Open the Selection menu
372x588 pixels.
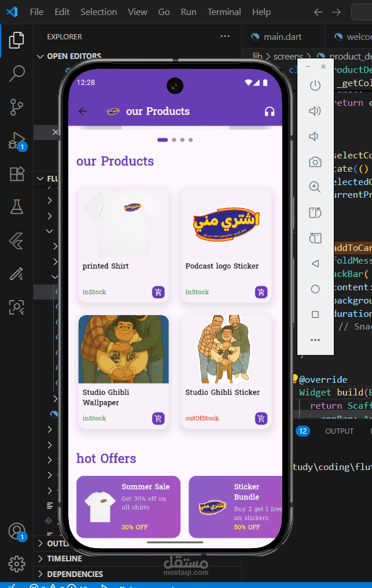pyautogui.click(x=99, y=12)
